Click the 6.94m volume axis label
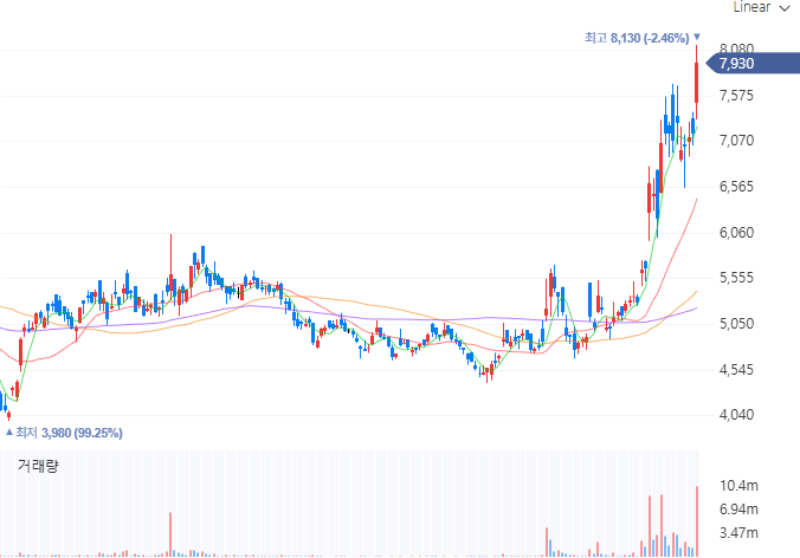This screenshot has width=800, height=558. 739,509
